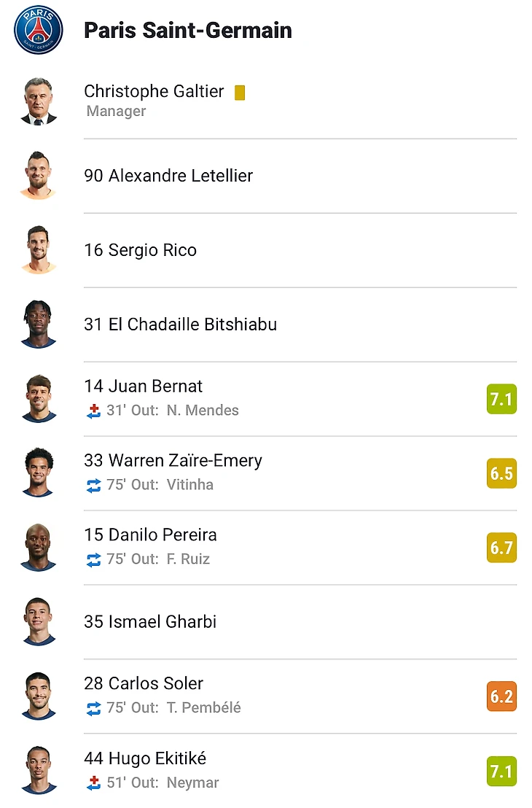This screenshot has height=808, width=532.
Task: Click Danilo Pereira's 6.7 rating badge
Action: click(x=501, y=548)
